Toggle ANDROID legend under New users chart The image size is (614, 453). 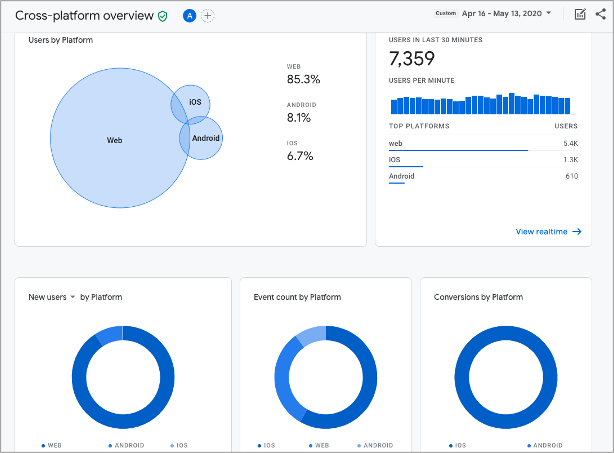tap(126, 445)
